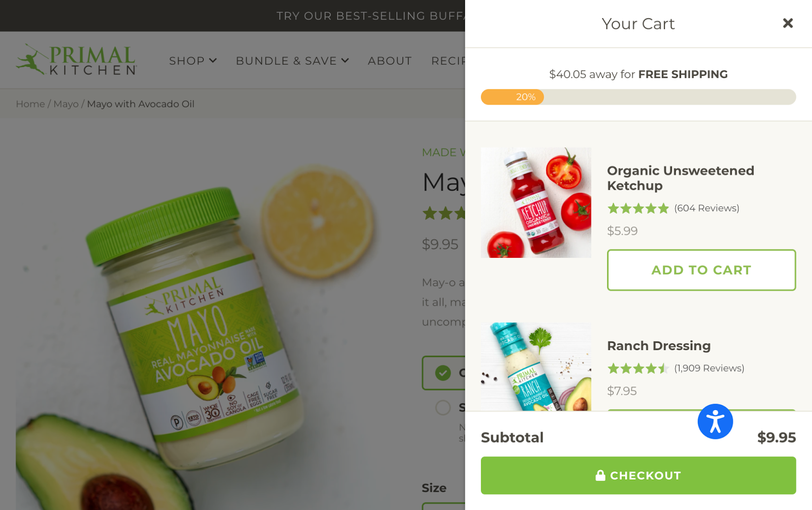The height and width of the screenshot is (510, 812).
Task: Add Organic Unsweetened Ketchup to cart
Action: pos(701,270)
